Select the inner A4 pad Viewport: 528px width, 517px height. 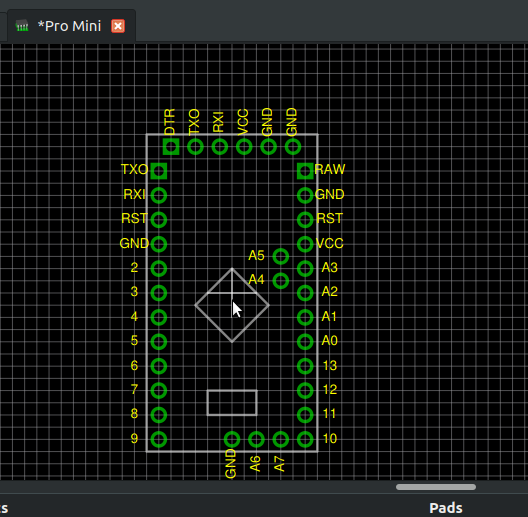point(281,281)
